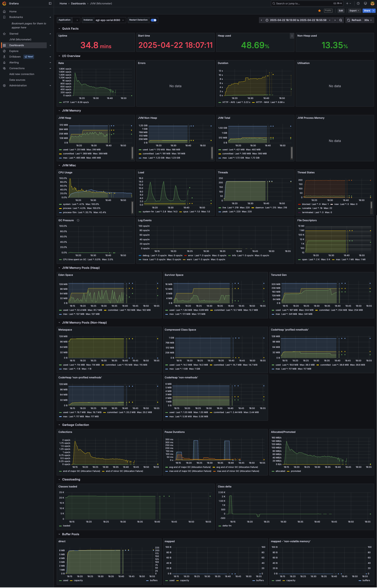This screenshot has width=377, height=588.
Task: Click the Refresh button
Action: point(354,20)
